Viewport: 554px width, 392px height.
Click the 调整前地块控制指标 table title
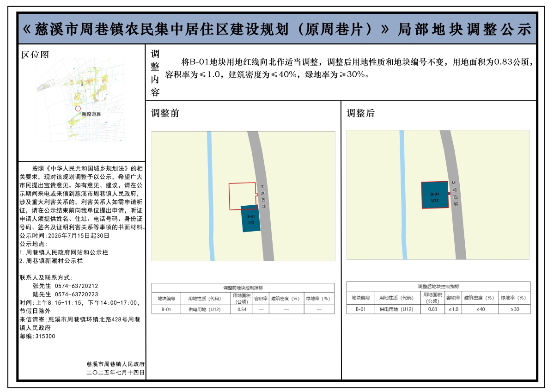(243, 288)
